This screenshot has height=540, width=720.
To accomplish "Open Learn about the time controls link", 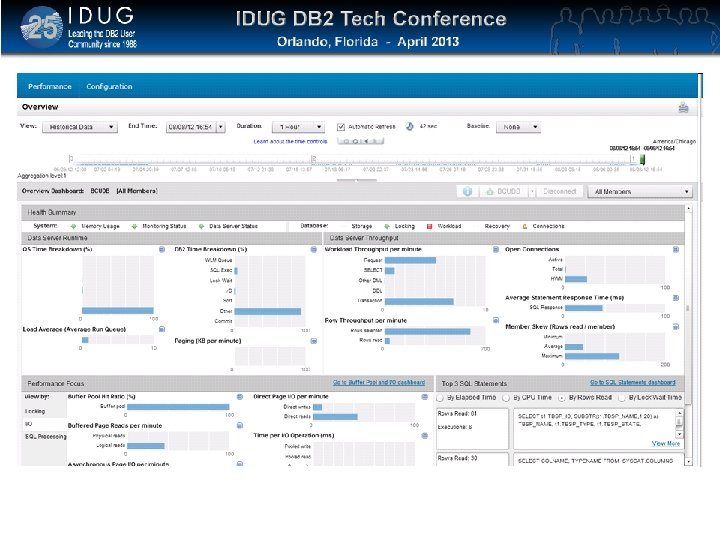I will click(x=290, y=141).
